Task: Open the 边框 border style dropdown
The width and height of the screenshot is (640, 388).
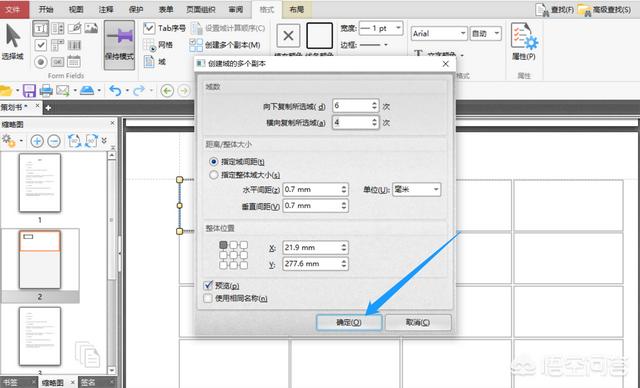Action: (373, 45)
